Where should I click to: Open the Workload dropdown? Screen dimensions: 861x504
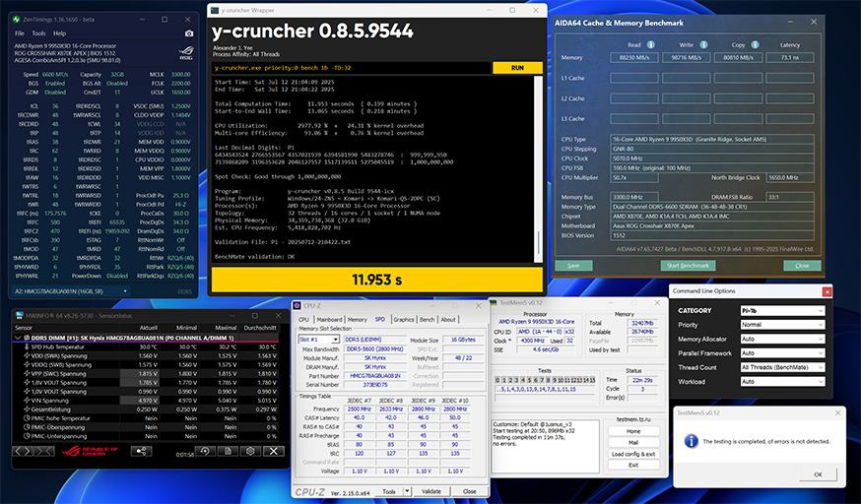tap(782, 381)
